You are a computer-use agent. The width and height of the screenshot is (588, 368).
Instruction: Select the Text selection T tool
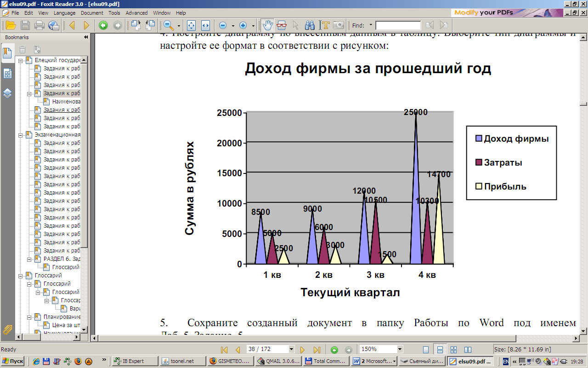(325, 25)
